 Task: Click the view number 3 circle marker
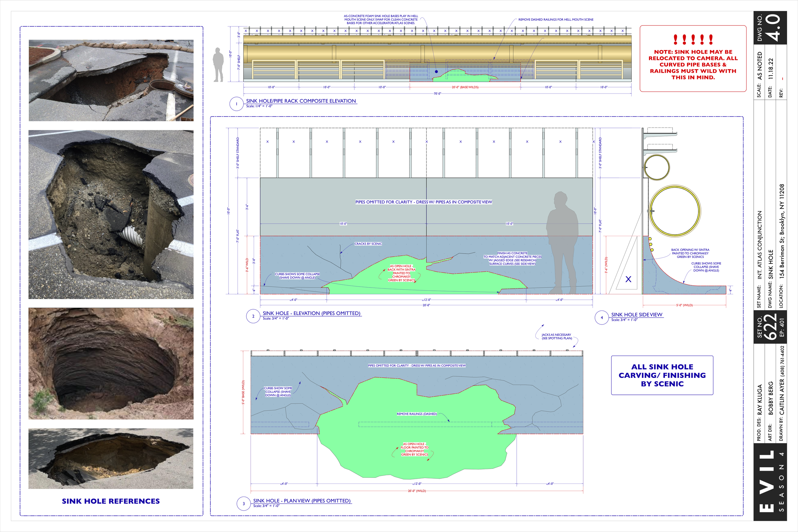coord(243,504)
